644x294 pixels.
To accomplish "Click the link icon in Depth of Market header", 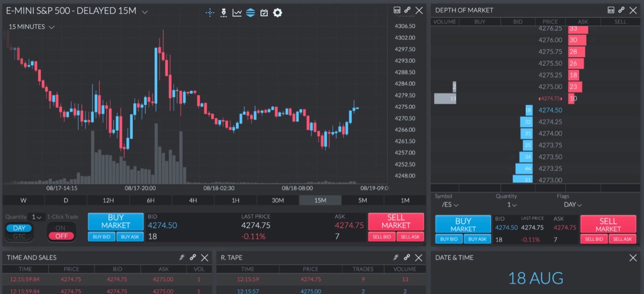I will coord(621,10).
